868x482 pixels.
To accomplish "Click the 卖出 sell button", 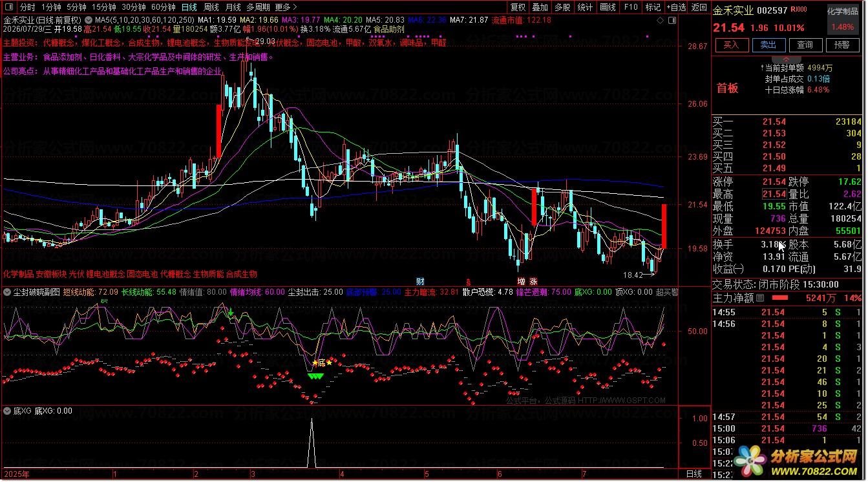I will pos(768,45).
